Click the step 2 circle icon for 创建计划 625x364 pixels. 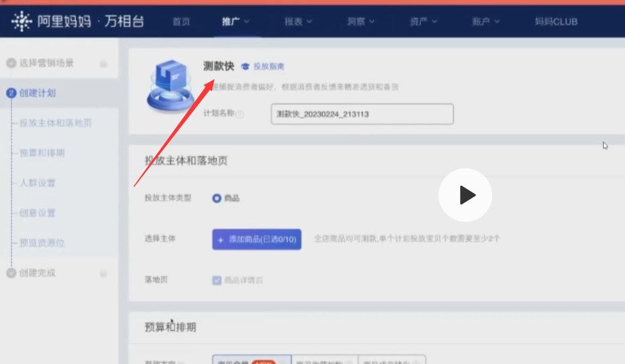[11, 93]
